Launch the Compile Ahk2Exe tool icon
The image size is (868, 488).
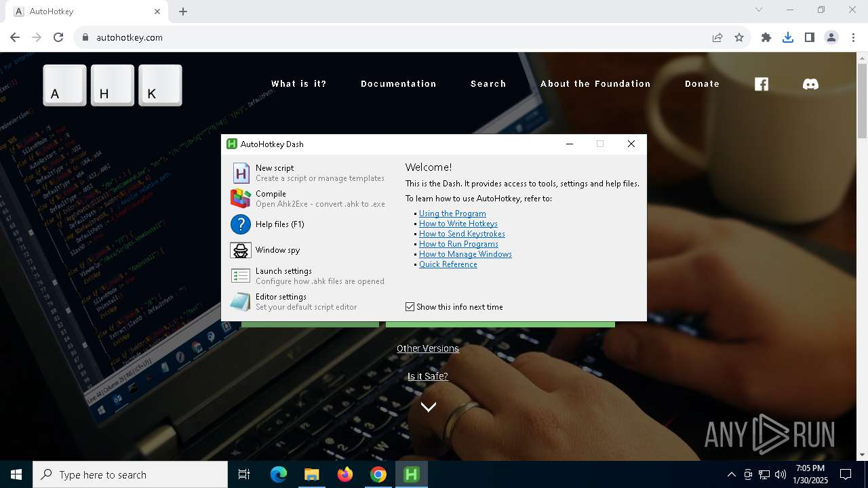[x=241, y=199]
